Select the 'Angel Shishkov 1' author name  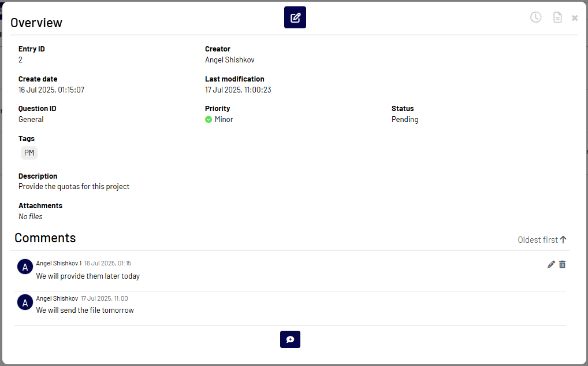58,263
